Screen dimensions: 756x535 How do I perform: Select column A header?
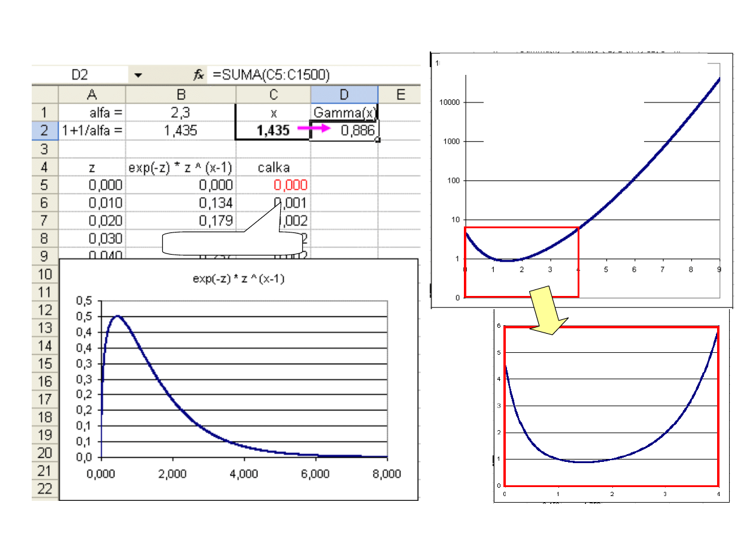click(x=92, y=94)
